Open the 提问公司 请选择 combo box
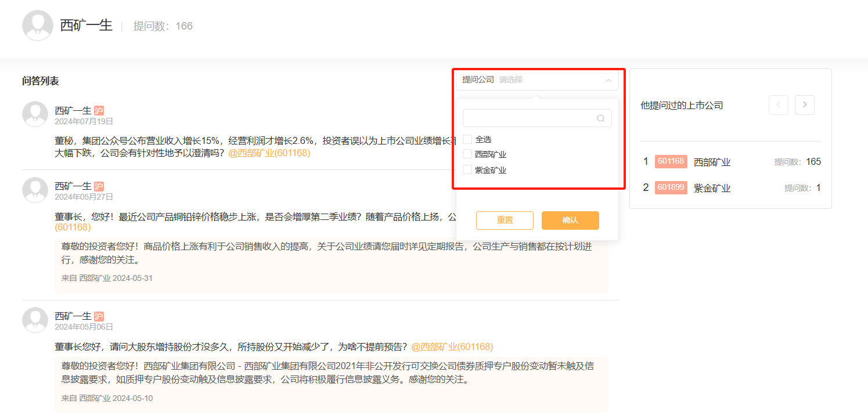868x419 pixels. 537,80
